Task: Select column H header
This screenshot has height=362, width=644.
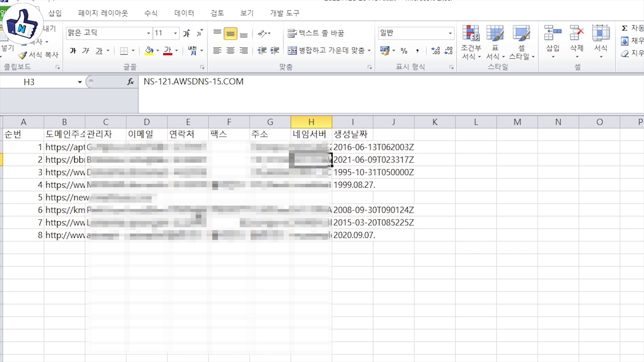Action: [311, 122]
